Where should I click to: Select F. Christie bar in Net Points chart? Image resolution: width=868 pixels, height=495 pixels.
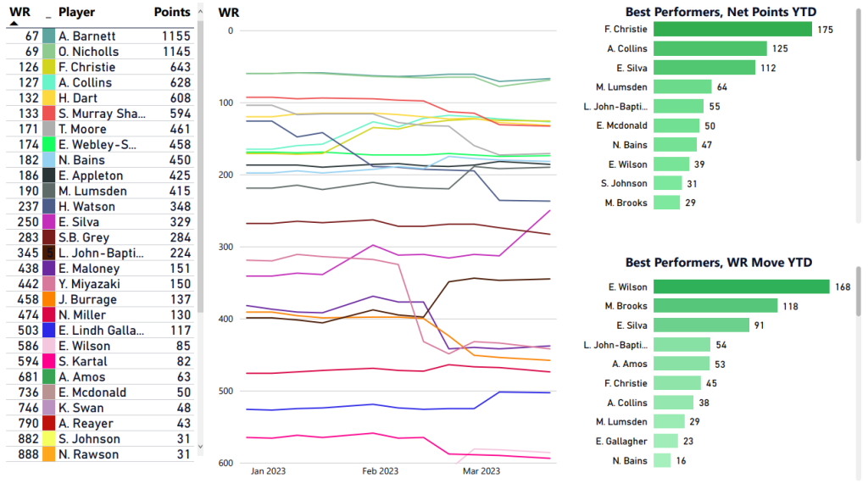(733, 30)
